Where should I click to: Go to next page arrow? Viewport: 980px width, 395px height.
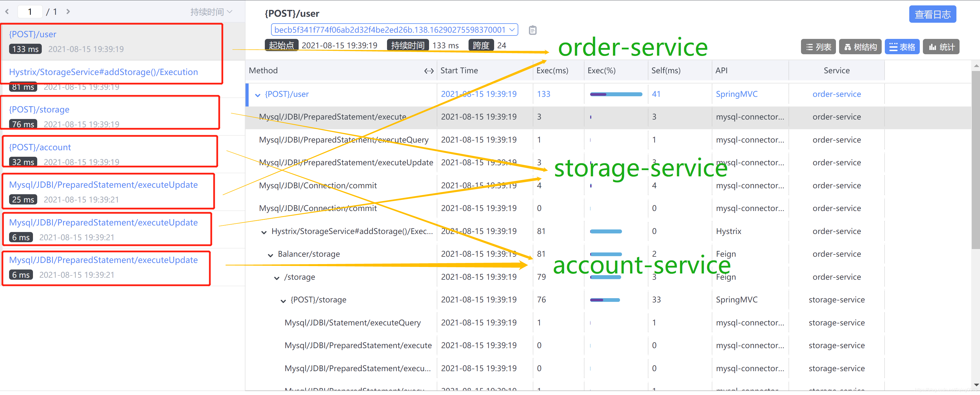68,12
